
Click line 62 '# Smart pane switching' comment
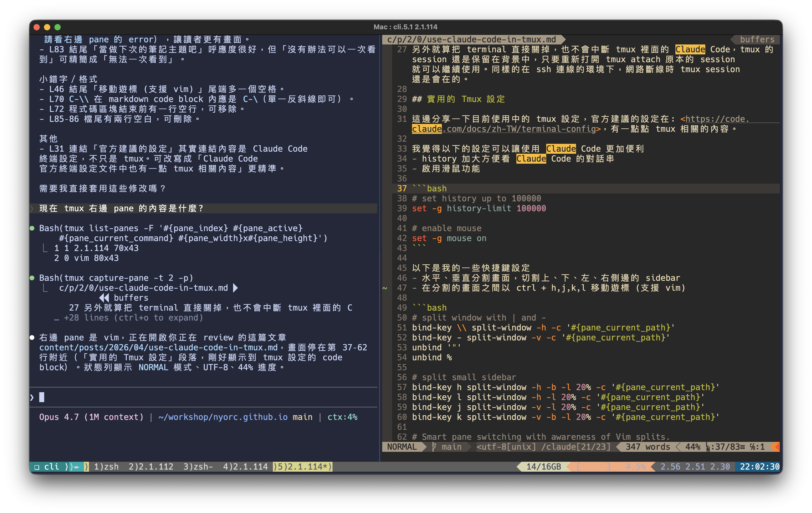point(540,437)
